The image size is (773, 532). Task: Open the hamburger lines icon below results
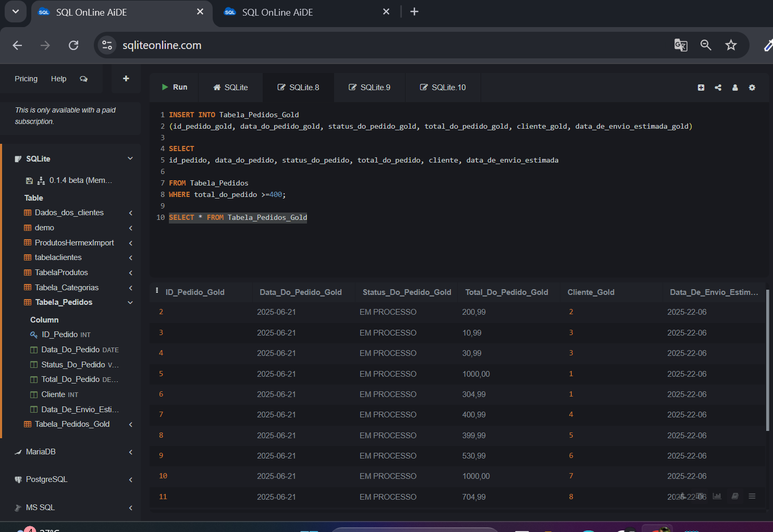tap(752, 496)
